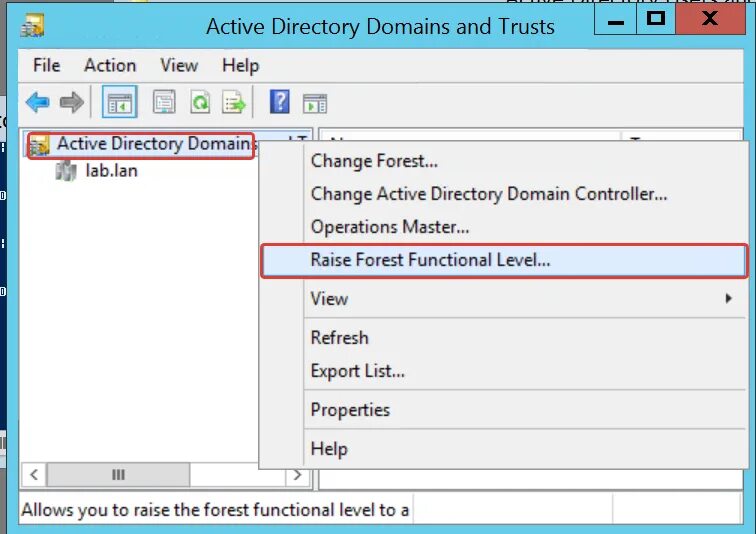Open the Action menu
756x534 pixels.
click(110, 65)
